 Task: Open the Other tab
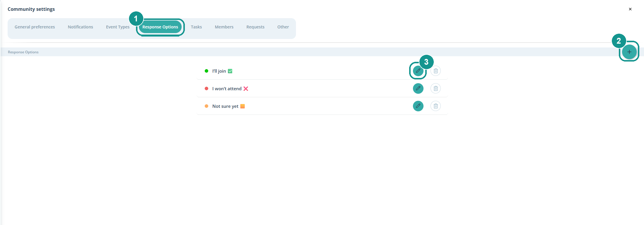point(283,27)
